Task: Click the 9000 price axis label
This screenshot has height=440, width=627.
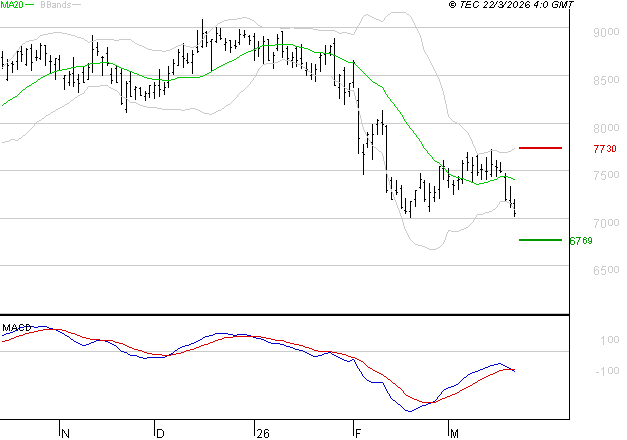Action: [606, 32]
